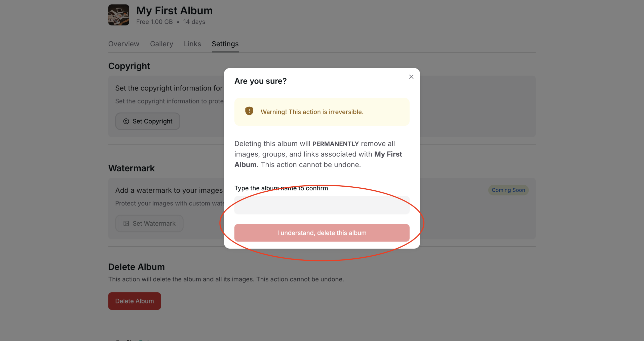Click the warning shield icon
Image resolution: width=644 pixels, height=341 pixels.
[249, 111]
